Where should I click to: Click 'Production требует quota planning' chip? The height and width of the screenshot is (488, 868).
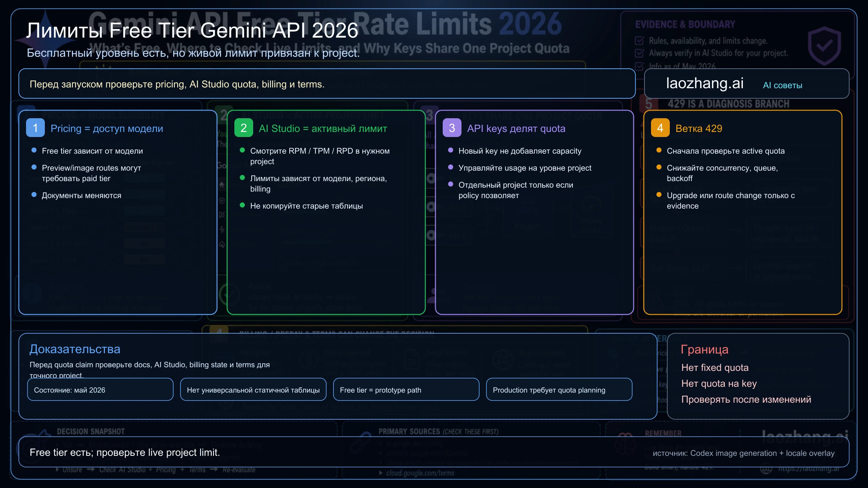(559, 390)
